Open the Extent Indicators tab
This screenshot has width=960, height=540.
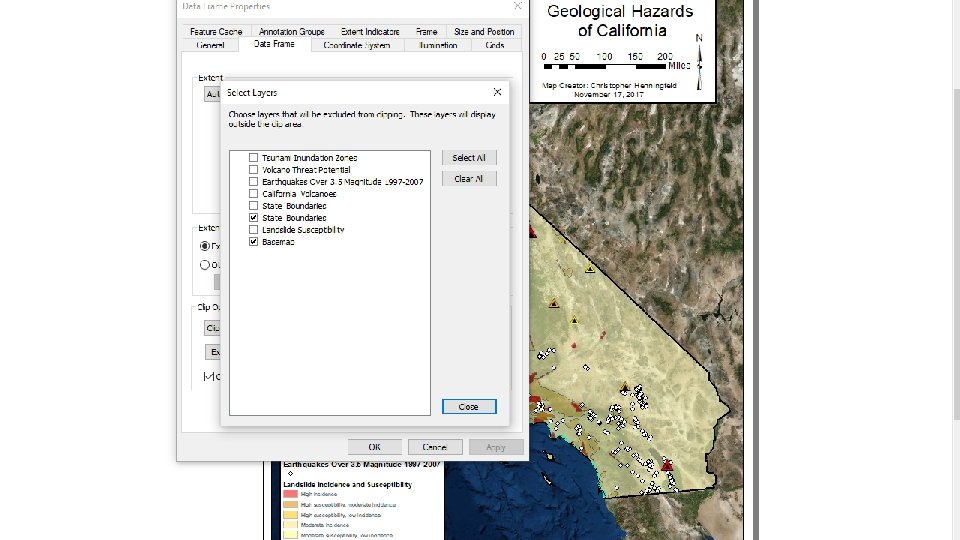point(370,31)
